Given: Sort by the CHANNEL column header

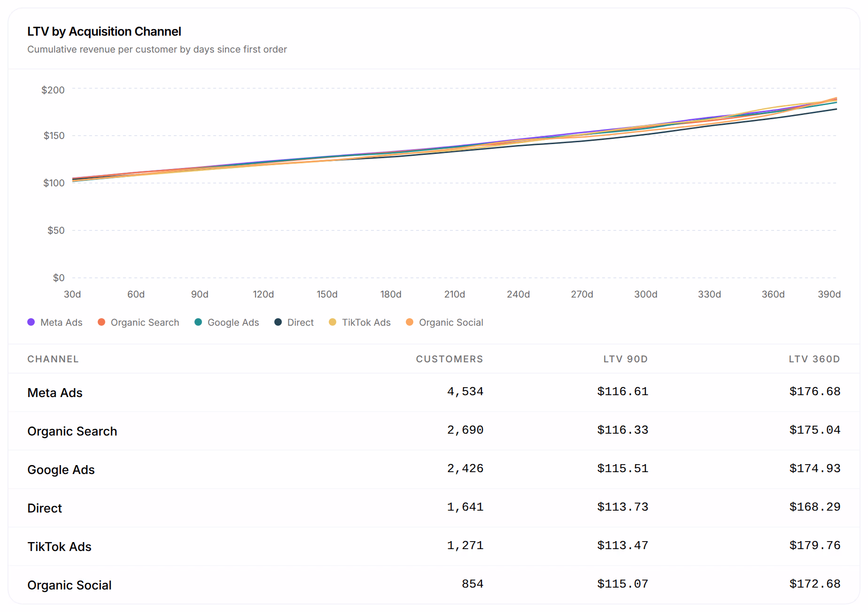Looking at the screenshot, I should pyautogui.click(x=53, y=359).
